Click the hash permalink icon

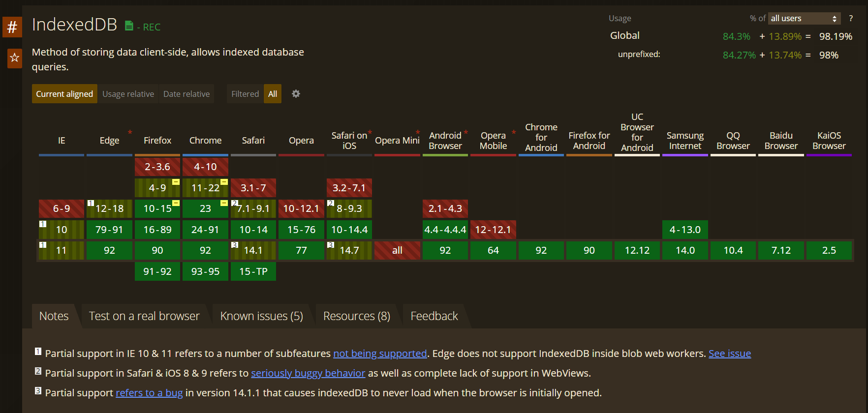coord(12,27)
